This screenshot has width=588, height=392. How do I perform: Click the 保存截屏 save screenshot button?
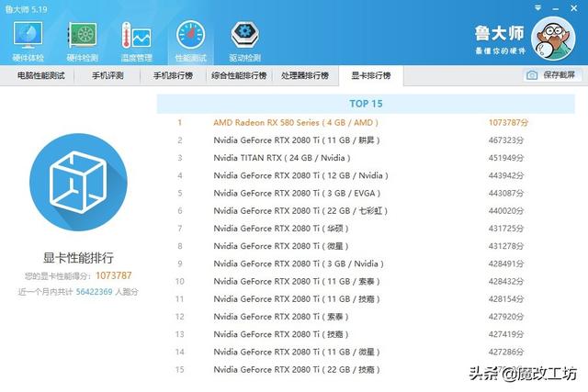(553, 75)
